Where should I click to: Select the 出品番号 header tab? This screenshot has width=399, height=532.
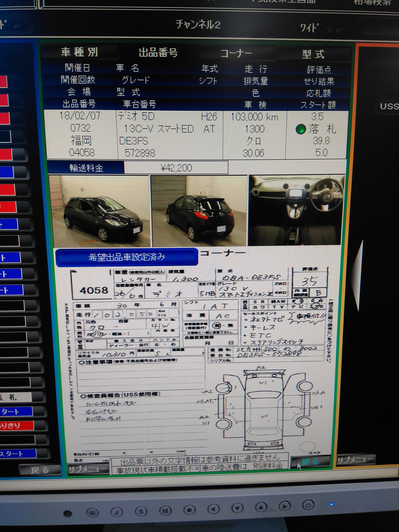[158, 53]
